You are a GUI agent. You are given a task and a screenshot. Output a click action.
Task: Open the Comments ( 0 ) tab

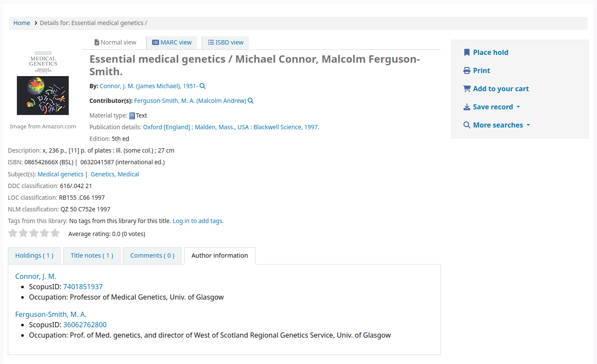pos(152,255)
